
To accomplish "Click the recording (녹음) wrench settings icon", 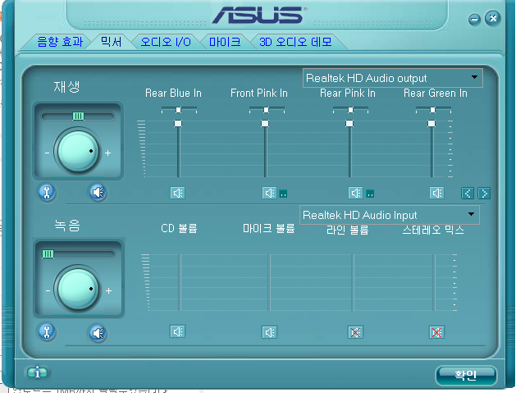I will (x=47, y=332).
